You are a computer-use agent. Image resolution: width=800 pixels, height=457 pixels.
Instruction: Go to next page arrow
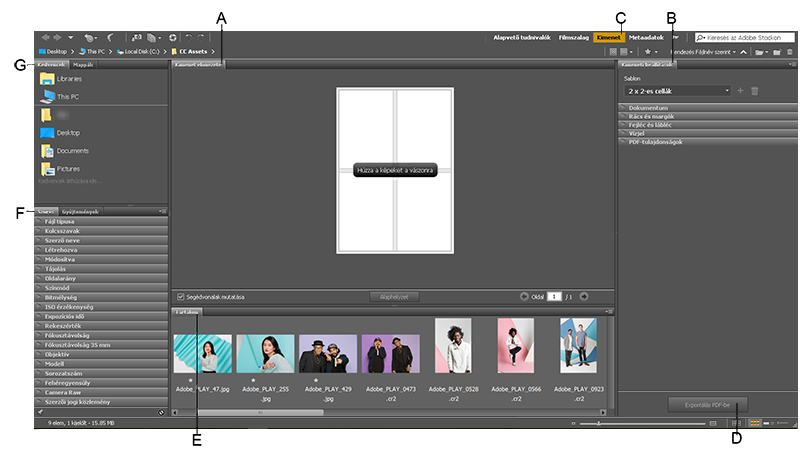(584, 296)
